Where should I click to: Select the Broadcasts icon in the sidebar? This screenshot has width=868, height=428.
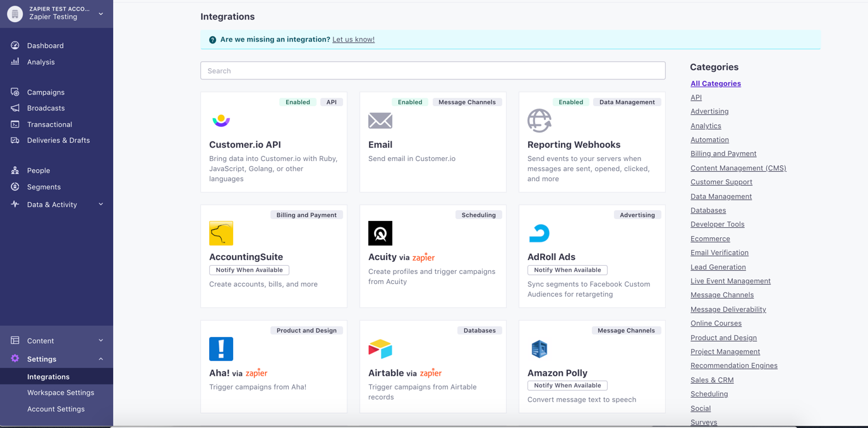coord(15,108)
